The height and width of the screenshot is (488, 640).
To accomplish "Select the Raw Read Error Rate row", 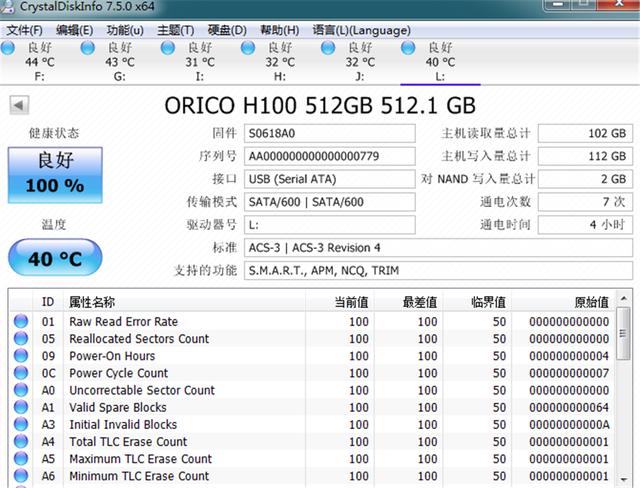I will pyautogui.click(x=312, y=322).
